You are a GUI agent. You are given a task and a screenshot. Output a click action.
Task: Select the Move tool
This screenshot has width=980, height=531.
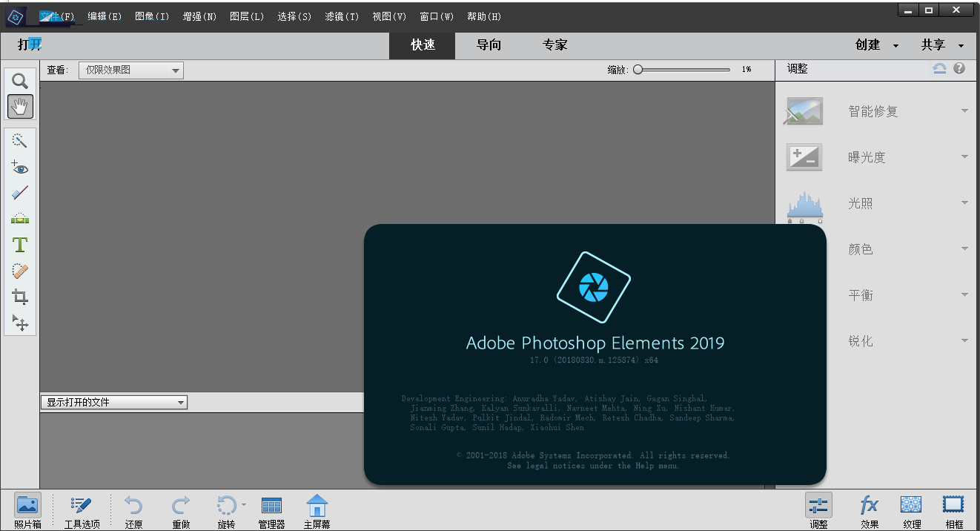20,323
